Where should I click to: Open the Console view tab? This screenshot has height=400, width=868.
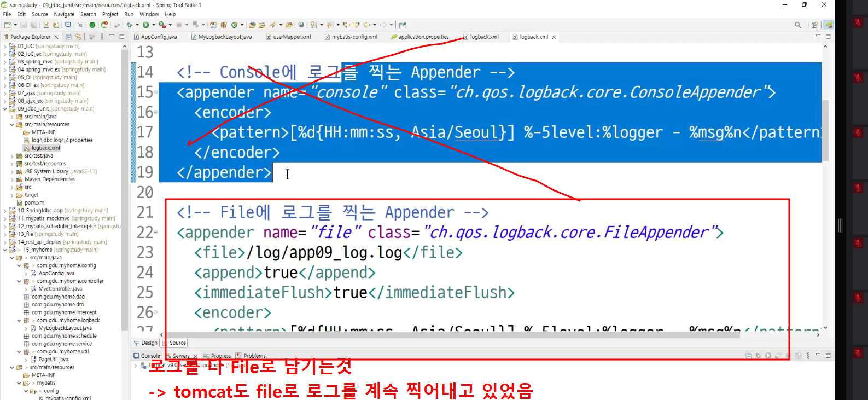[147, 356]
